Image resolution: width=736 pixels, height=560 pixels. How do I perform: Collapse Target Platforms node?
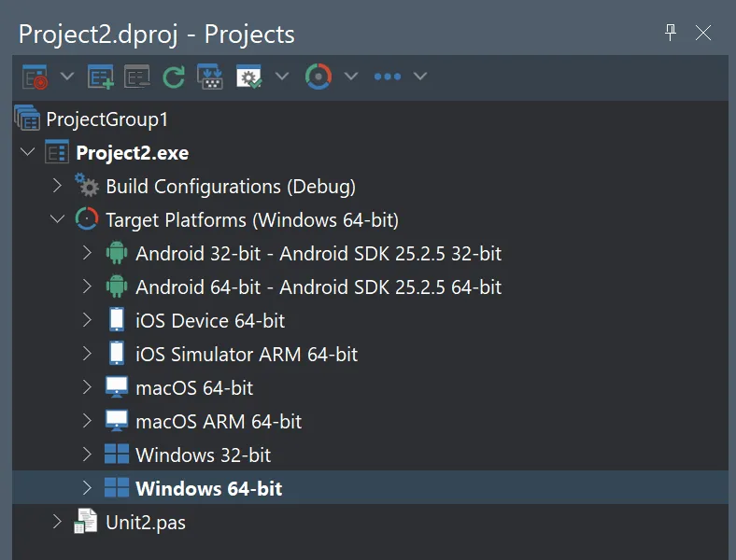click(x=57, y=219)
